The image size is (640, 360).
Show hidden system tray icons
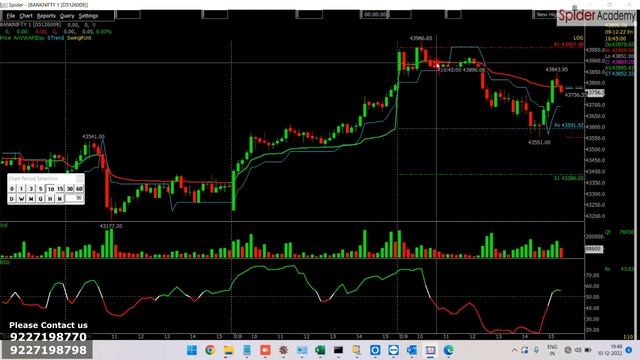[x=514, y=350]
